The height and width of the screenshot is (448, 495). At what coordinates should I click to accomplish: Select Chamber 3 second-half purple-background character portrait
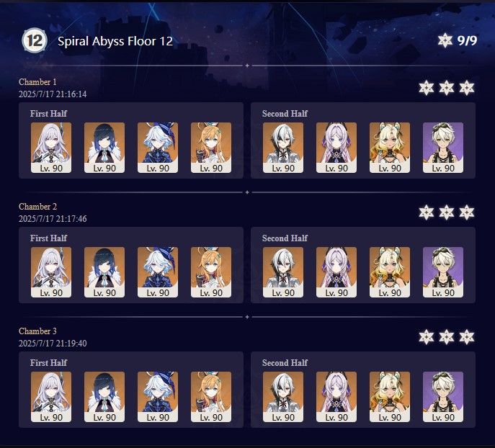(443, 397)
